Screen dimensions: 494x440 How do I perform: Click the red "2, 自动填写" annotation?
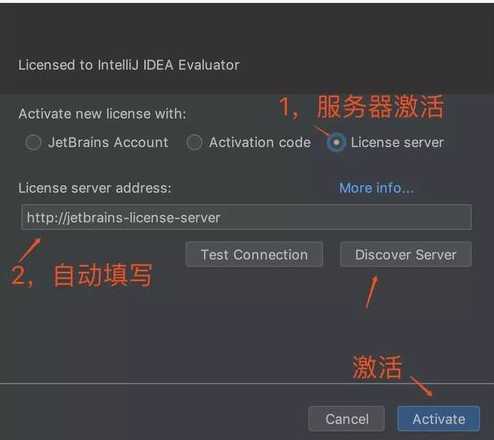tap(82, 275)
